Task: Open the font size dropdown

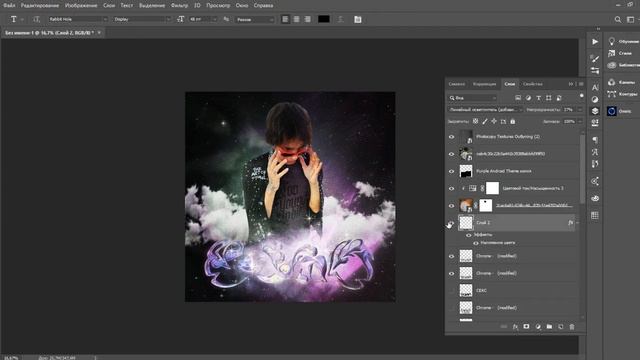Action: pyautogui.click(x=202, y=19)
